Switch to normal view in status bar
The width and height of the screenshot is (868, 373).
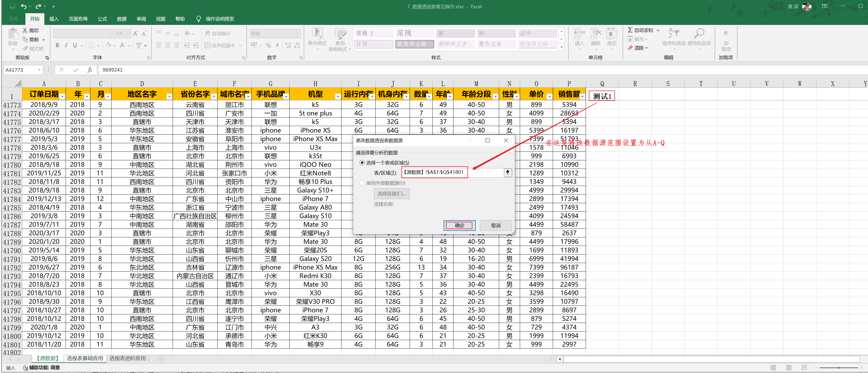(x=773, y=368)
